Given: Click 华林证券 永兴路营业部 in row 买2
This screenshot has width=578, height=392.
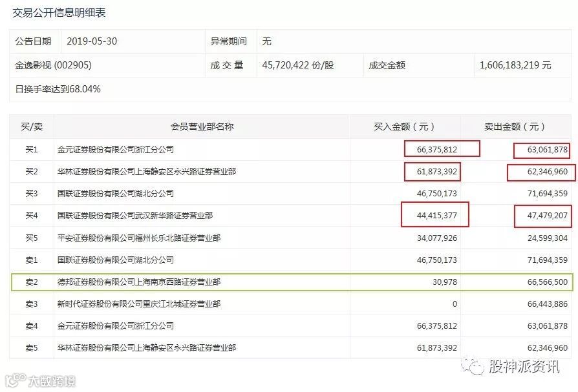Looking at the screenshot, I should coord(147,172).
